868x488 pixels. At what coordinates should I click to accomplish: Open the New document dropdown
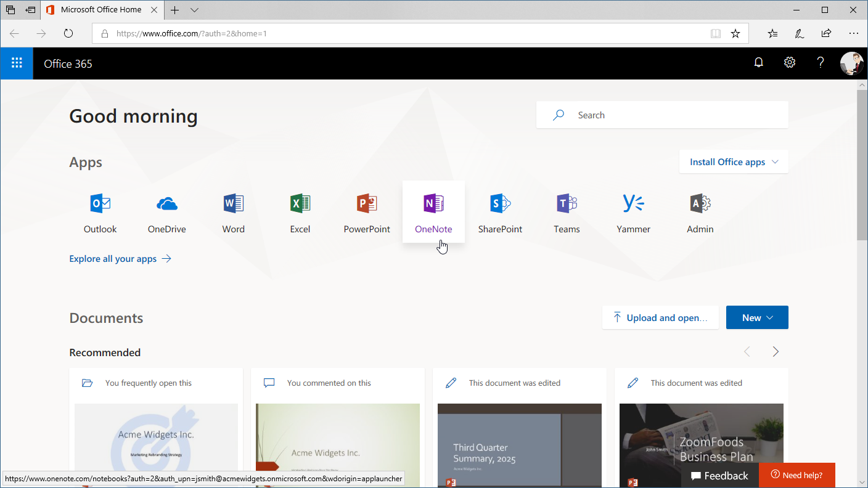tap(757, 318)
